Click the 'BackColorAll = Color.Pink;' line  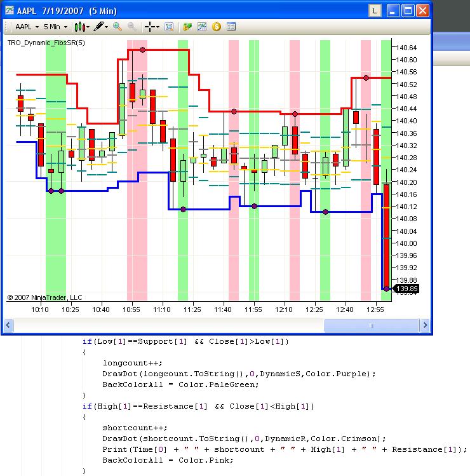[x=168, y=460]
